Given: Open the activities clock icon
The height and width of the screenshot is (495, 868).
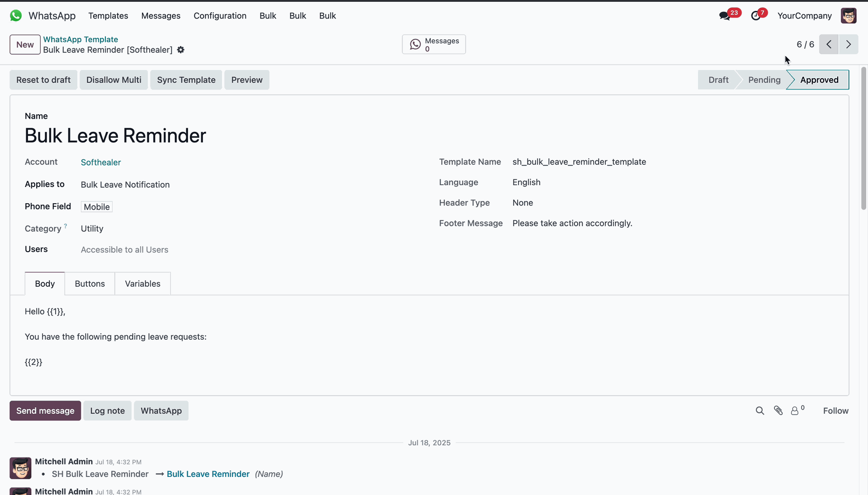Looking at the screenshot, I should (756, 16).
